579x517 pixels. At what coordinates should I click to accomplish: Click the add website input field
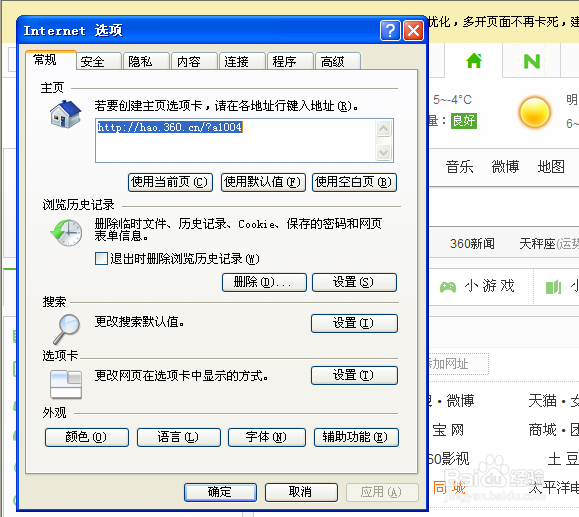coord(459,364)
